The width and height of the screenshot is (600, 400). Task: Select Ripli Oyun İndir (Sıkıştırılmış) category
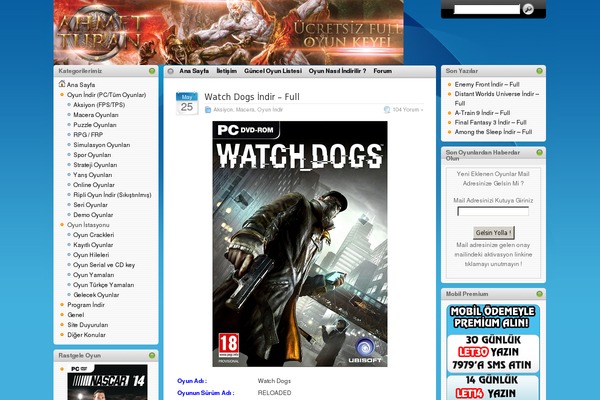coord(112,195)
